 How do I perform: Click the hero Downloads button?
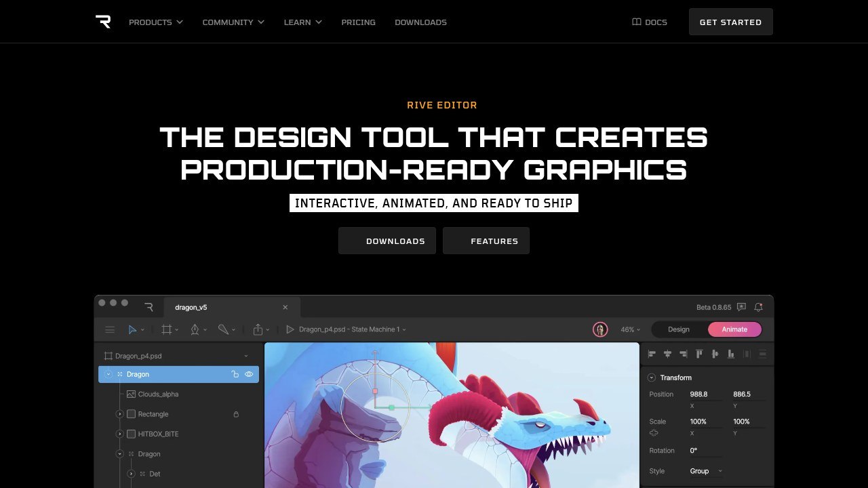click(x=387, y=241)
